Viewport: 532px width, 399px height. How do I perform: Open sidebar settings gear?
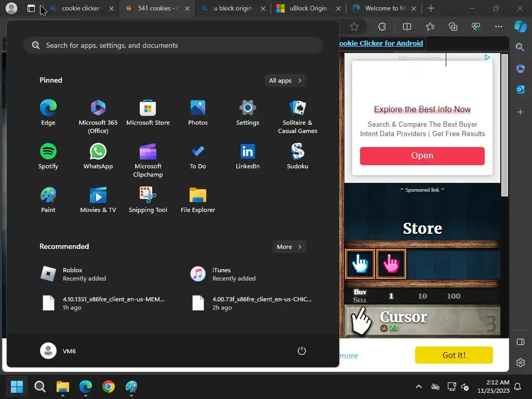520,363
